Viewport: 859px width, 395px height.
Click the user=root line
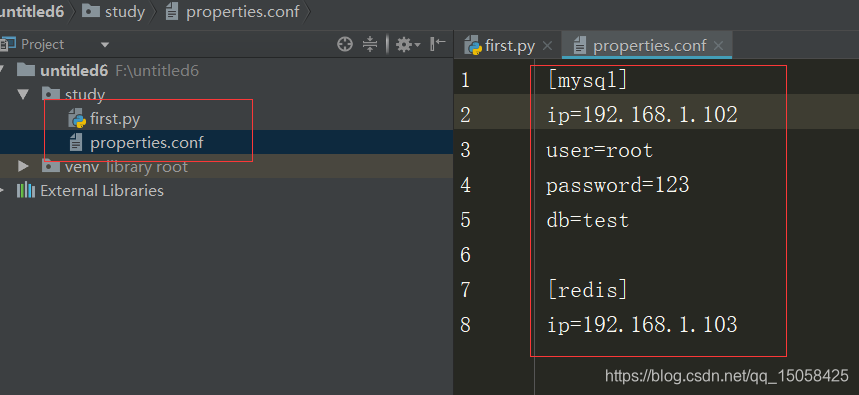(x=600, y=150)
